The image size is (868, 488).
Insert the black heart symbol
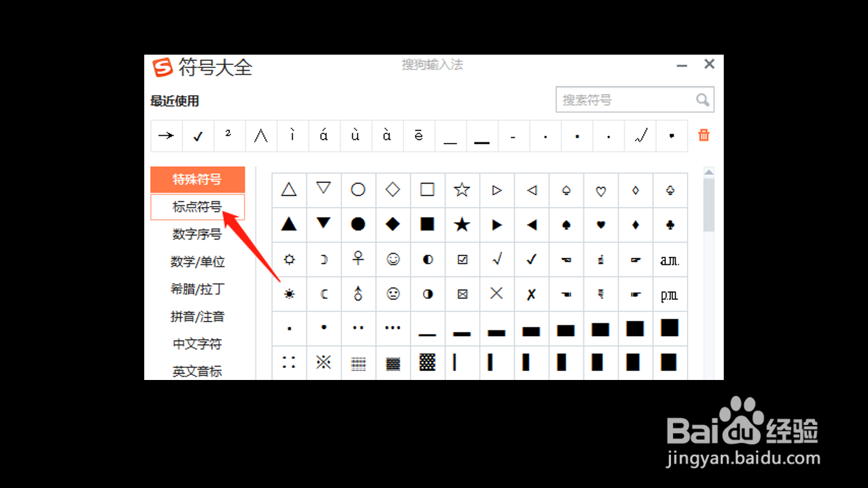click(x=600, y=224)
